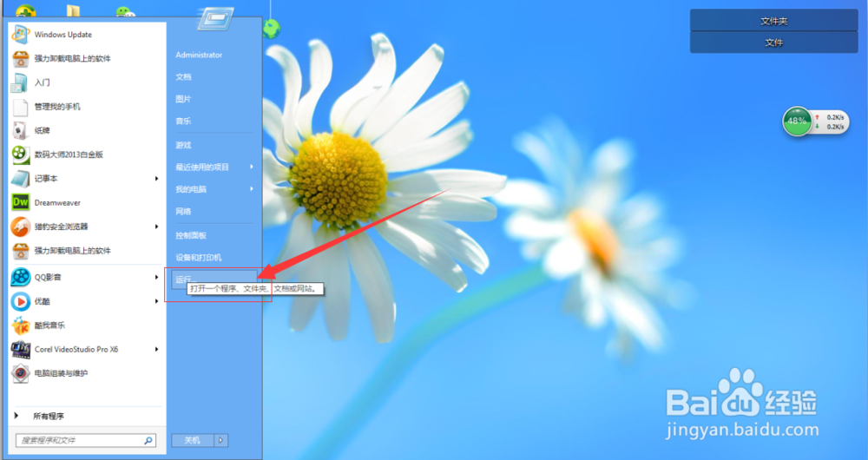This screenshot has width=868, height=460.
Task: Expand the 优酷 submenu arrow
Action: (156, 301)
